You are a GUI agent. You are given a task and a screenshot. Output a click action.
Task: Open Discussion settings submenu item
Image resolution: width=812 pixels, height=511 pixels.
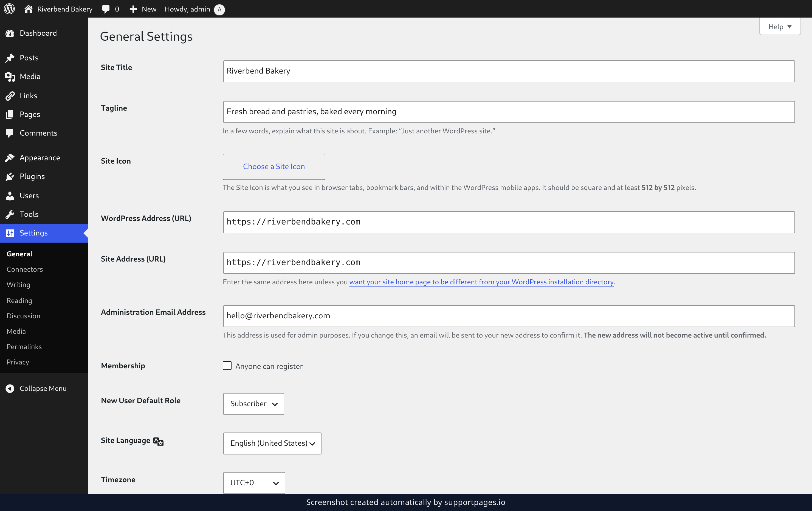point(23,316)
